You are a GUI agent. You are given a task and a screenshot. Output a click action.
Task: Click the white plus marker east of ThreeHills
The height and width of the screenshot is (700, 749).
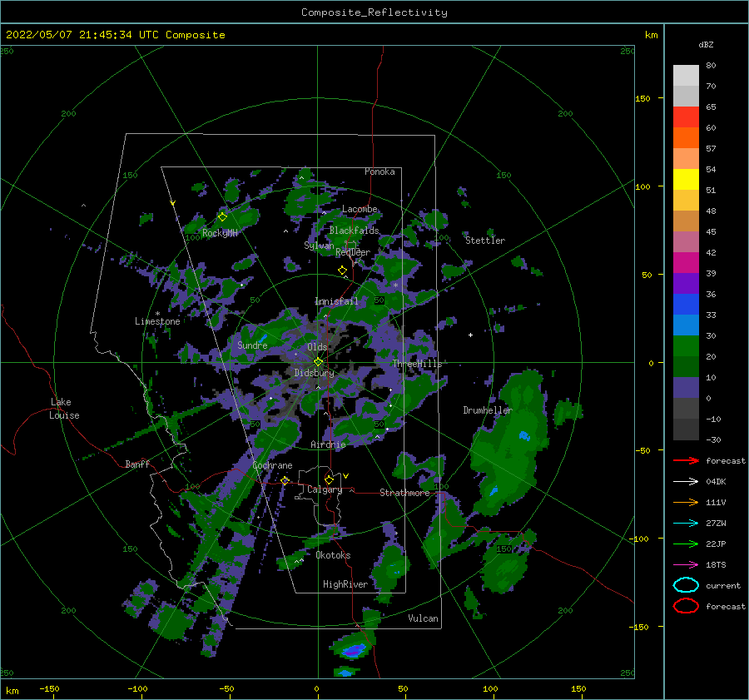pos(470,335)
